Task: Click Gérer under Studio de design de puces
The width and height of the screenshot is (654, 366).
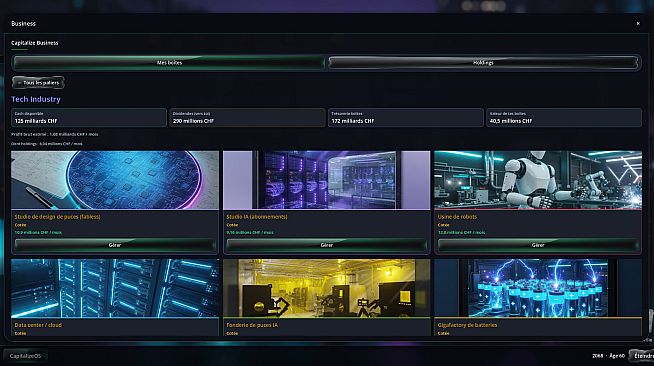Action: click(x=115, y=245)
